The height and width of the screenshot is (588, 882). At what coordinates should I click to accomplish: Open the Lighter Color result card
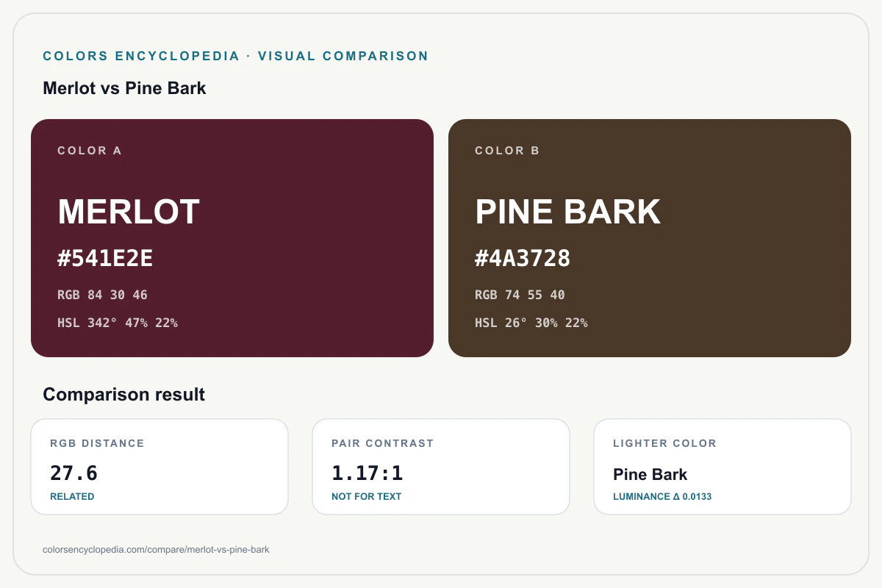(x=723, y=467)
